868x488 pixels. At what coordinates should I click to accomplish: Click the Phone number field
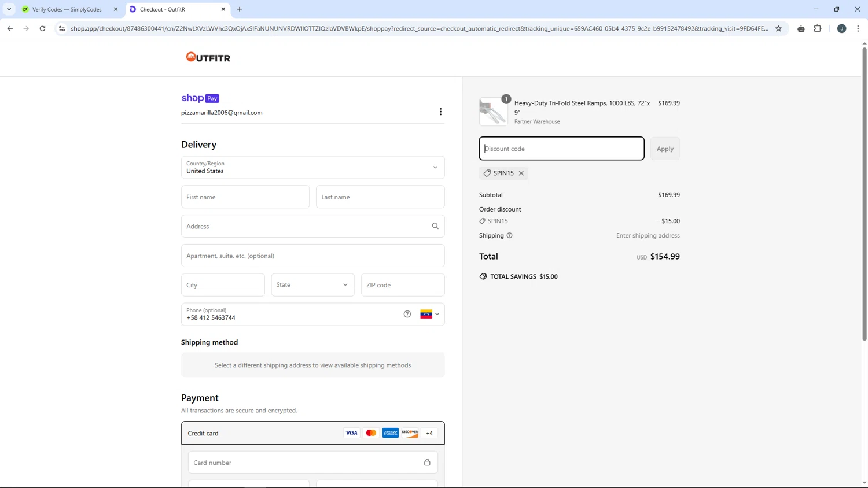pos(313,314)
